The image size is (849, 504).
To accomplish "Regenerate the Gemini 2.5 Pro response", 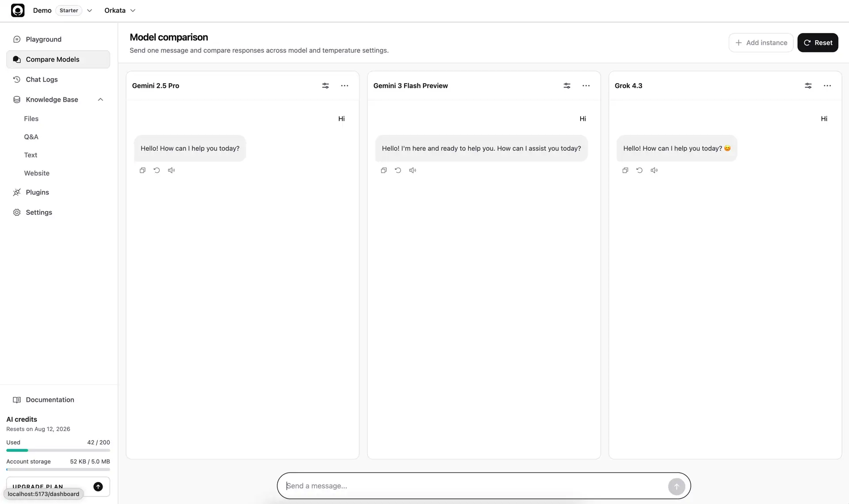I will click(x=157, y=170).
